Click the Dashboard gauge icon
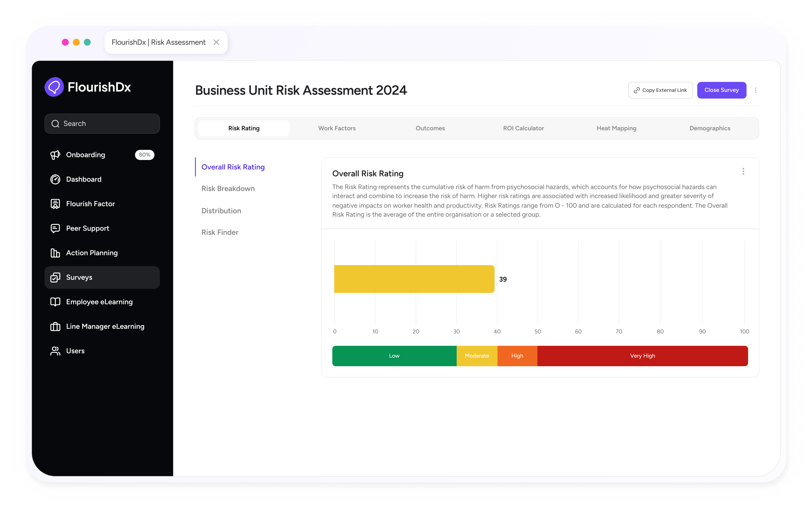812x508 pixels. click(x=55, y=179)
